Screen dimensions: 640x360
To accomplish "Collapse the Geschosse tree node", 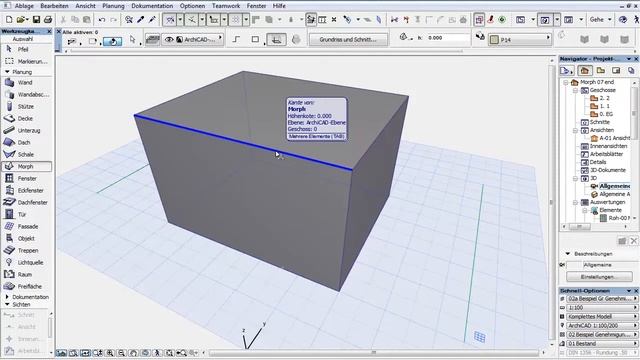I will point(575,90).
